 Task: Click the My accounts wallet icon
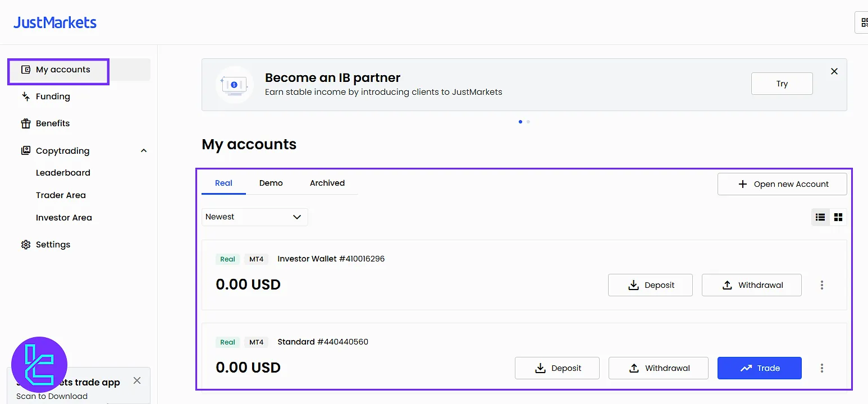25,70
